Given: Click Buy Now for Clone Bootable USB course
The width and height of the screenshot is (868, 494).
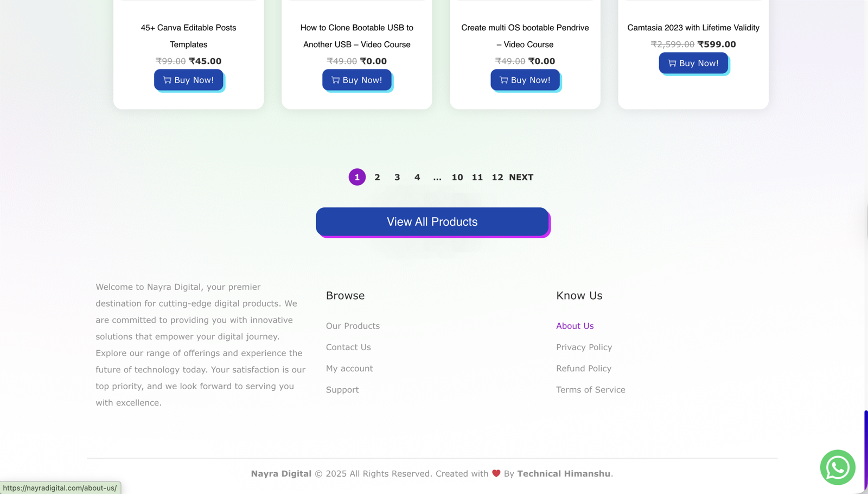Looking at the screenshot, I should coord(356,80).
